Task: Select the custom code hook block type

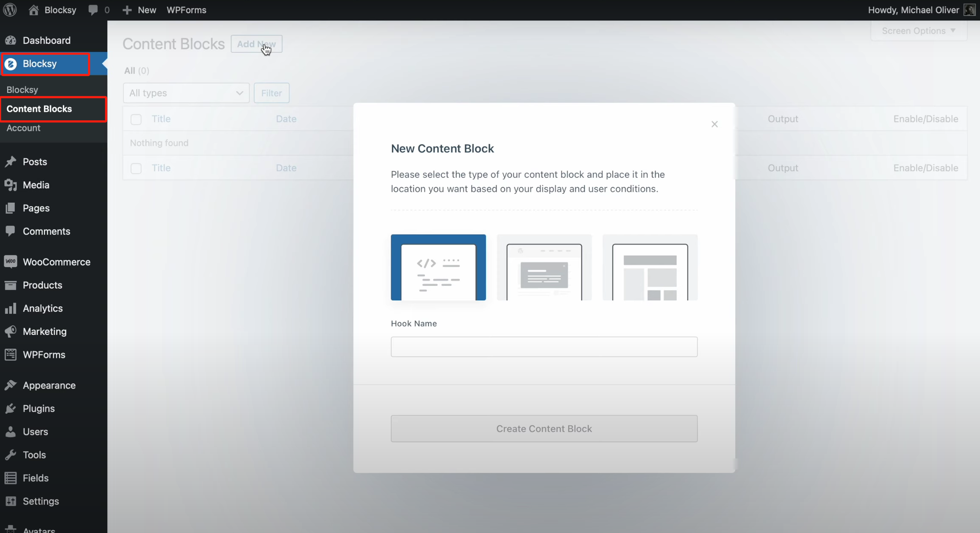Action: tap(438, 268)
